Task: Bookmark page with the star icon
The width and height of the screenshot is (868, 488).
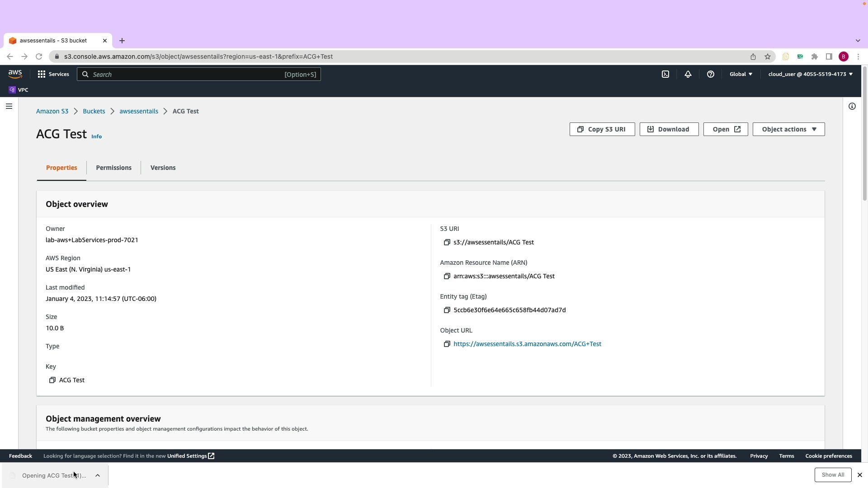Action: 767,56
